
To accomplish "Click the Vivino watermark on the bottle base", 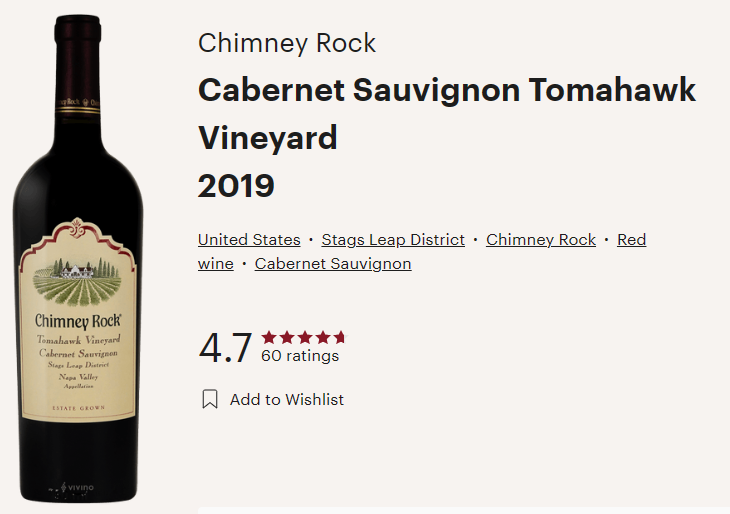I will point(77,488).
